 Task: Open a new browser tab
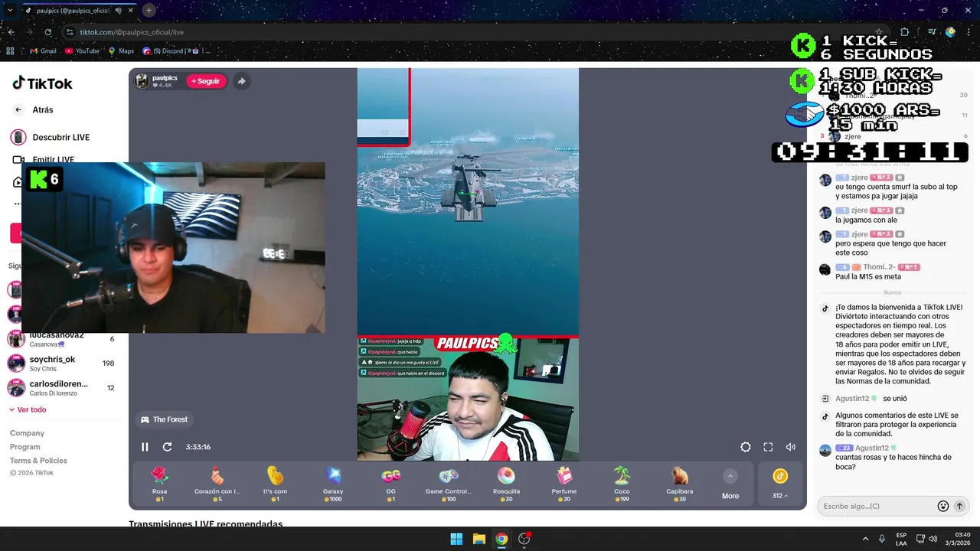point(149,10)
